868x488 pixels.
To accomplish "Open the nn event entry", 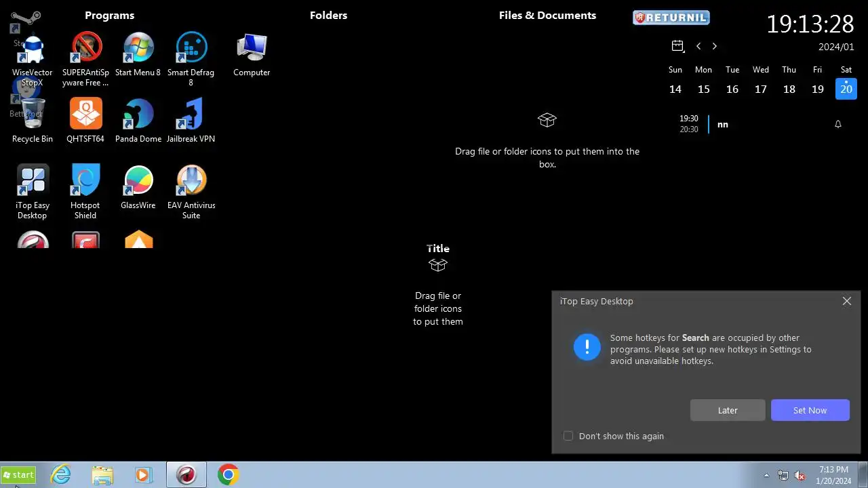I will tap(723, 124).
